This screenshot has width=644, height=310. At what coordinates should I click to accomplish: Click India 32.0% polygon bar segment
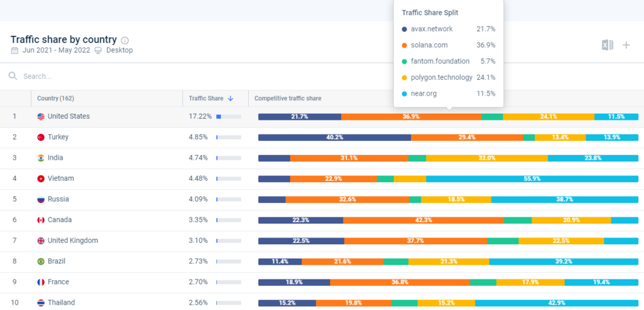point(487,158)
